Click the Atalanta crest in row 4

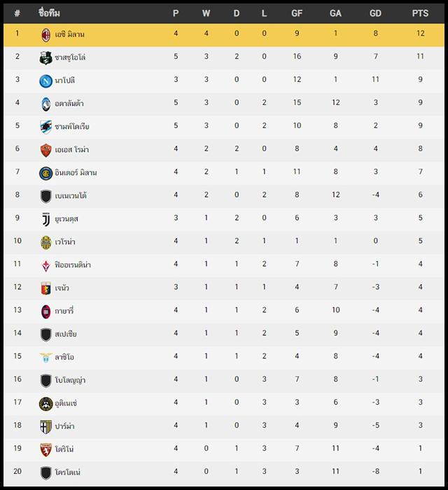pyautogui.click(x=45, y=104)
